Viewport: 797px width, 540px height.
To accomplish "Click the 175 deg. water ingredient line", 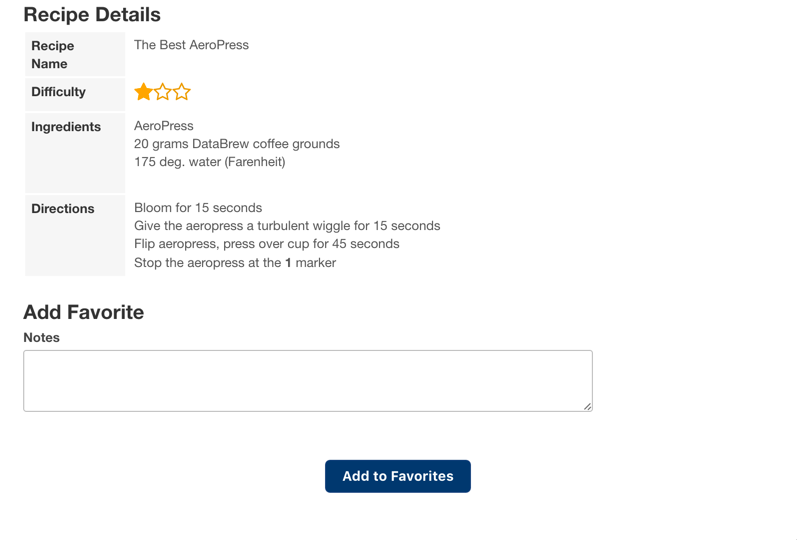I will tap(210, 162).
